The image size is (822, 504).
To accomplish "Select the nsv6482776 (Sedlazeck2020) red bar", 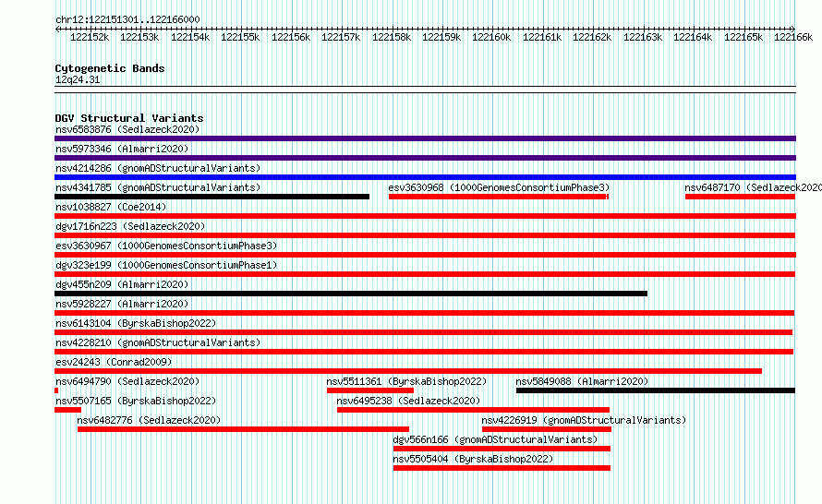I will coord(243,429).
